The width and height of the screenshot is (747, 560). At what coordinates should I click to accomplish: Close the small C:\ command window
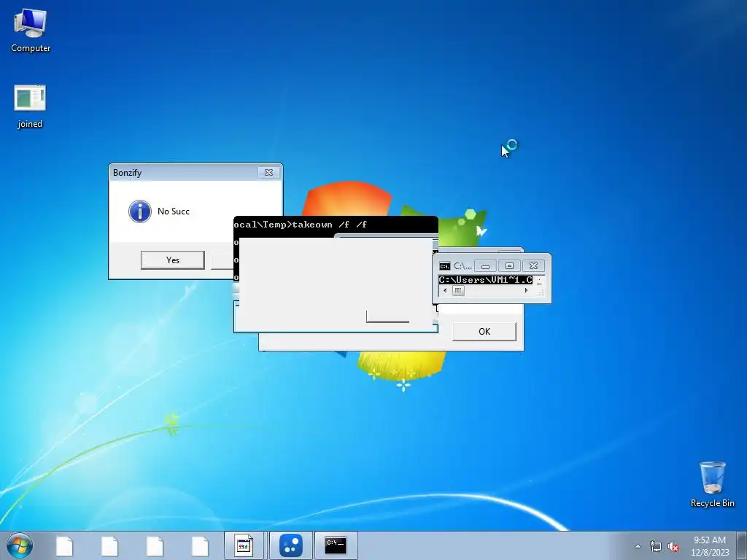533,265
